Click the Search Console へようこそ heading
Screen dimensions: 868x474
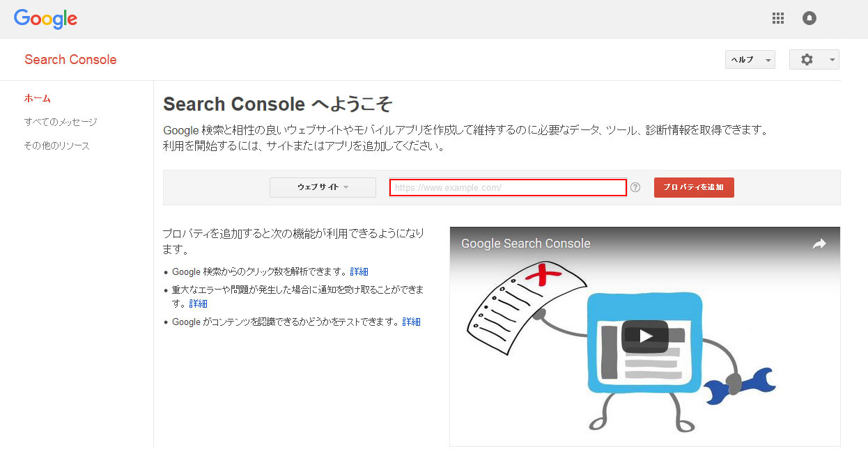[x=278, y=104]
